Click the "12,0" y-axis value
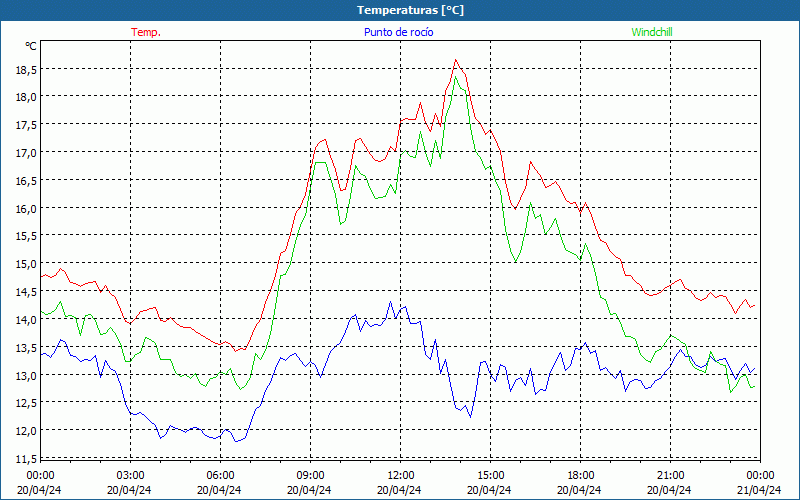 26,431
